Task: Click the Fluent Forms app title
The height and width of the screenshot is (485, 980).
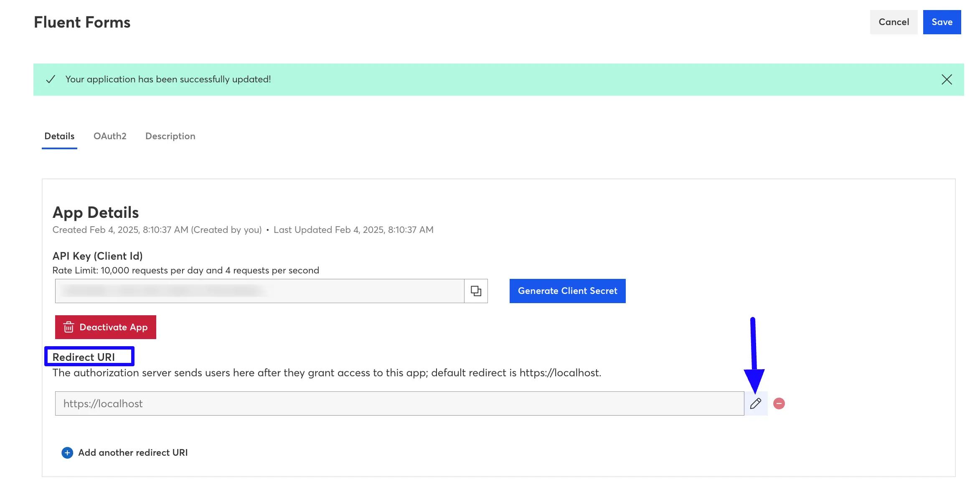Action: tap(82, 23)
